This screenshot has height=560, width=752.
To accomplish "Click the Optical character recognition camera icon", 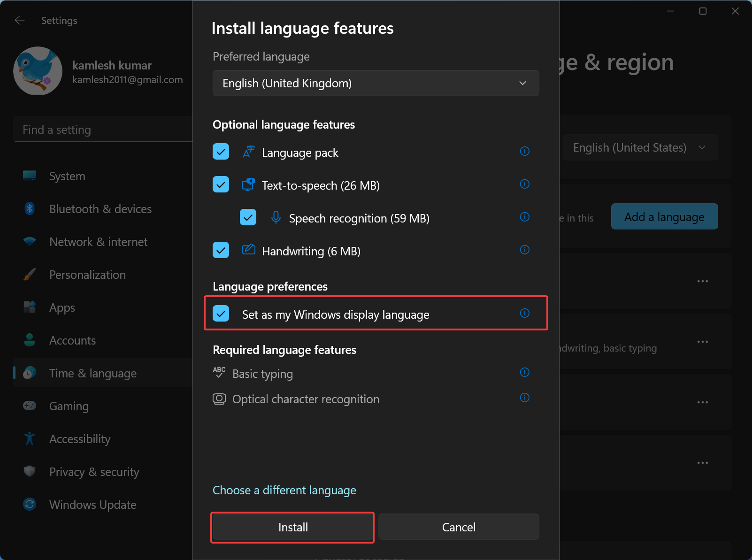I will click(x=219, y=399).
